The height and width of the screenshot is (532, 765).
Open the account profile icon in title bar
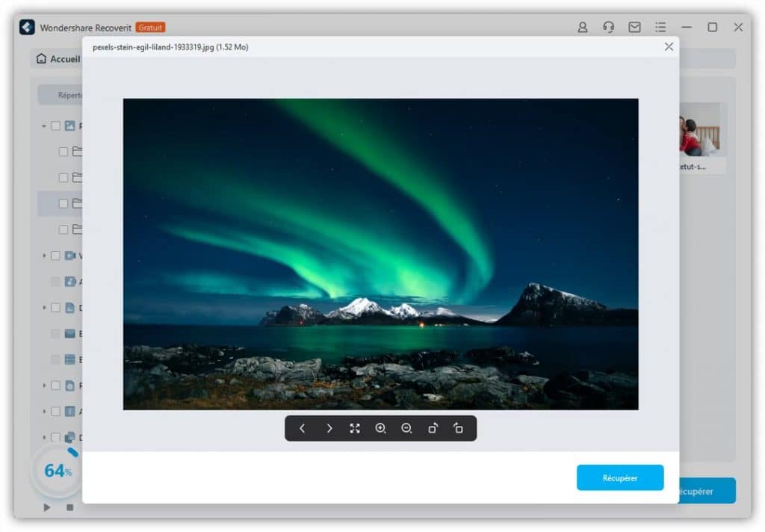point(582,26)
